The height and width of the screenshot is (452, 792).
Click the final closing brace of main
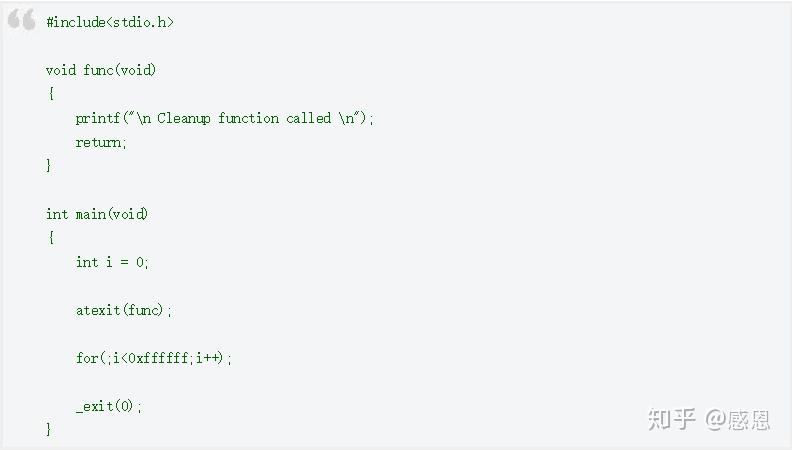point(50,429)
